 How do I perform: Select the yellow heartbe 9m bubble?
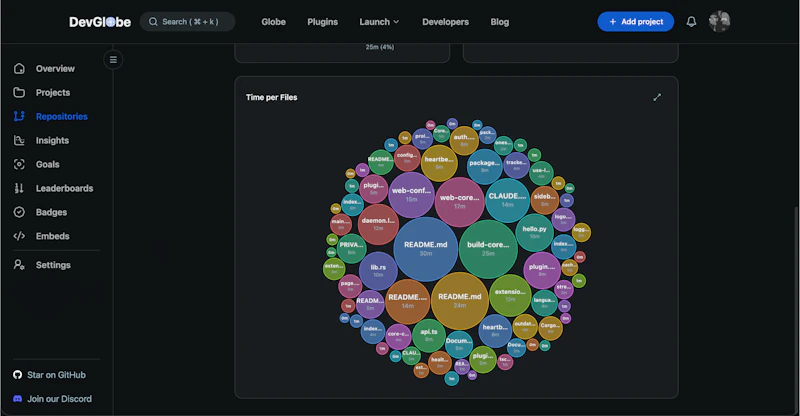coord(439,163)
